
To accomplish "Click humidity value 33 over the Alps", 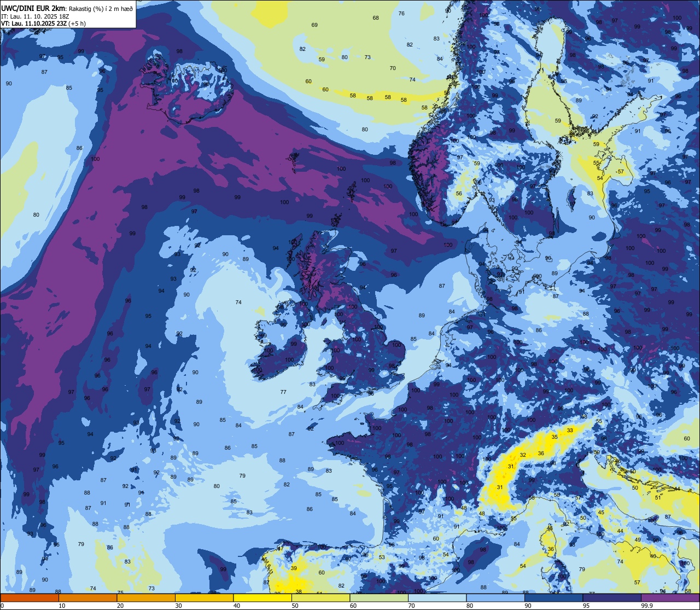I will (x=570, y=431).
